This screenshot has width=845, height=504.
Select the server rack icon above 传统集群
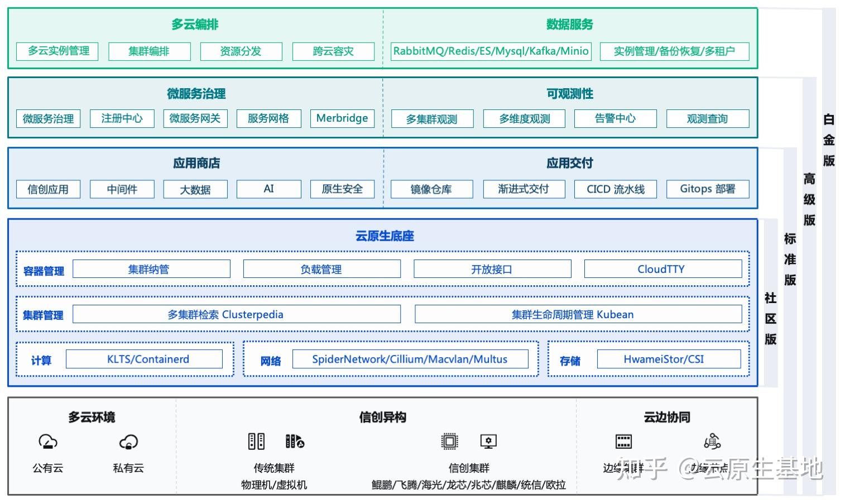click(256, 441)
